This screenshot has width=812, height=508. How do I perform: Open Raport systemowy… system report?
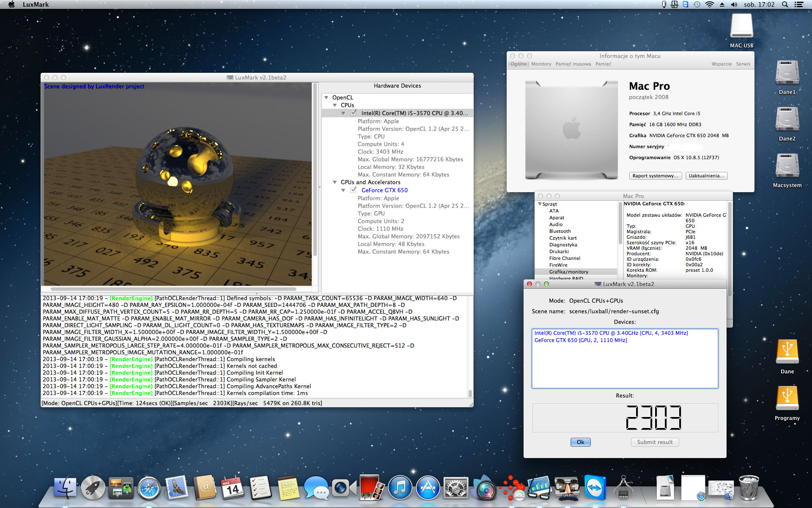[655, 176]
